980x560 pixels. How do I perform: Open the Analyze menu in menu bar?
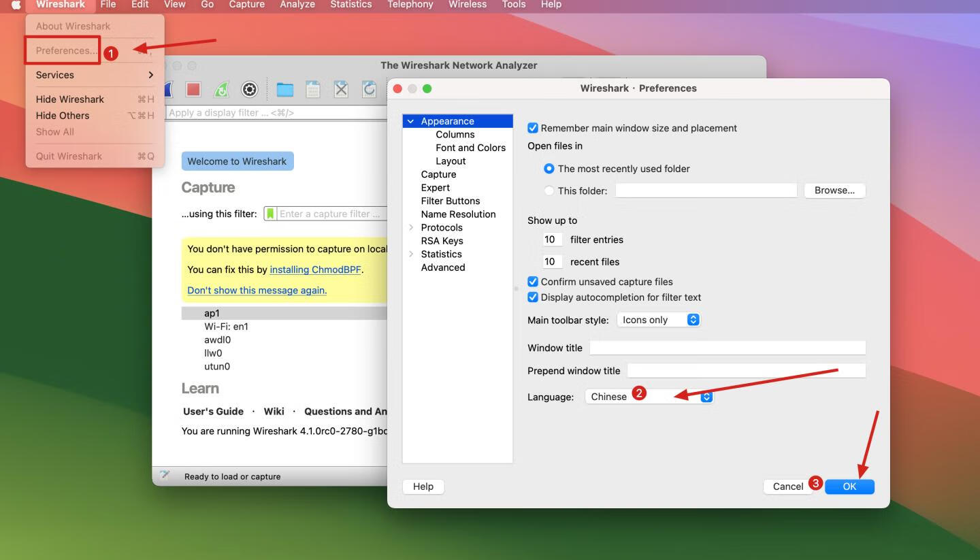coord(297,5)
